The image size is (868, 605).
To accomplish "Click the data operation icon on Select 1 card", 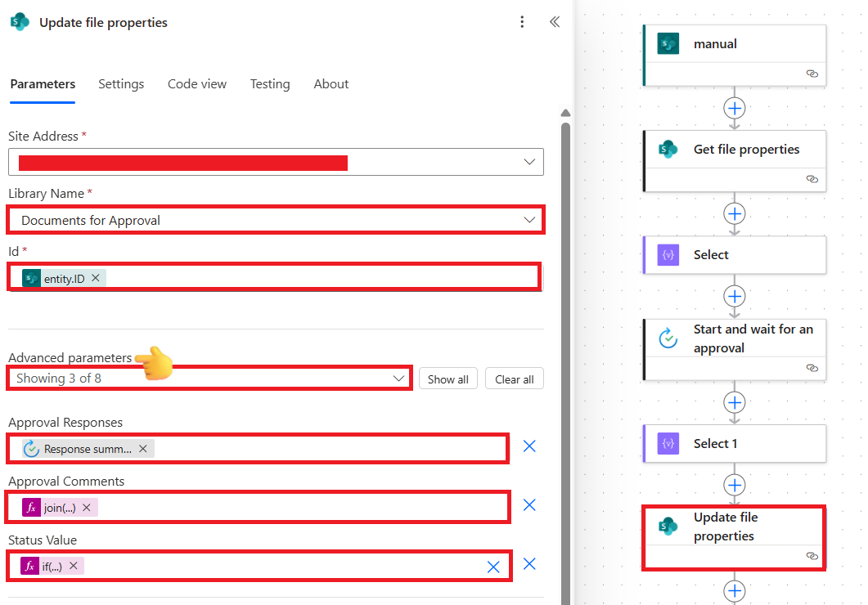I will [668, 443].
